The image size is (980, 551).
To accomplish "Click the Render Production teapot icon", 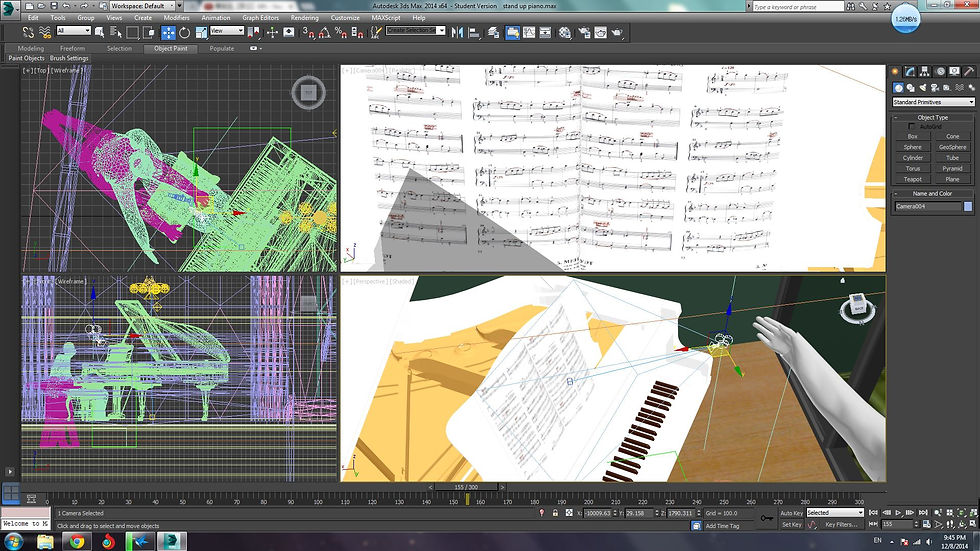I will tap(617, 32).
